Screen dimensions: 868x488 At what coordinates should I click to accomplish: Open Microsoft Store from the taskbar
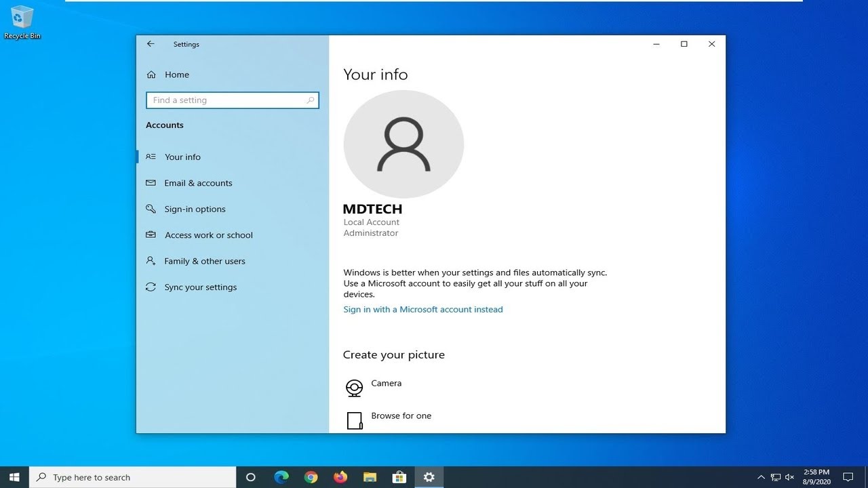(399, 477)
